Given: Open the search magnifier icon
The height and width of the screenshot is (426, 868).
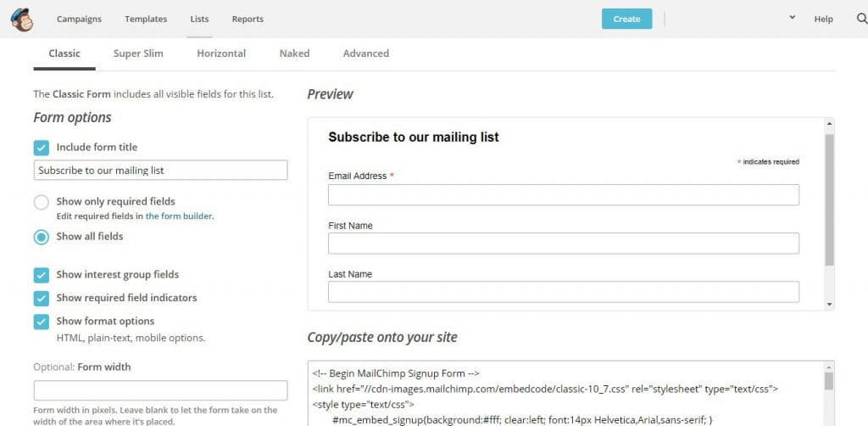Looking at the screenshot, I should click(x=862, y=19).
